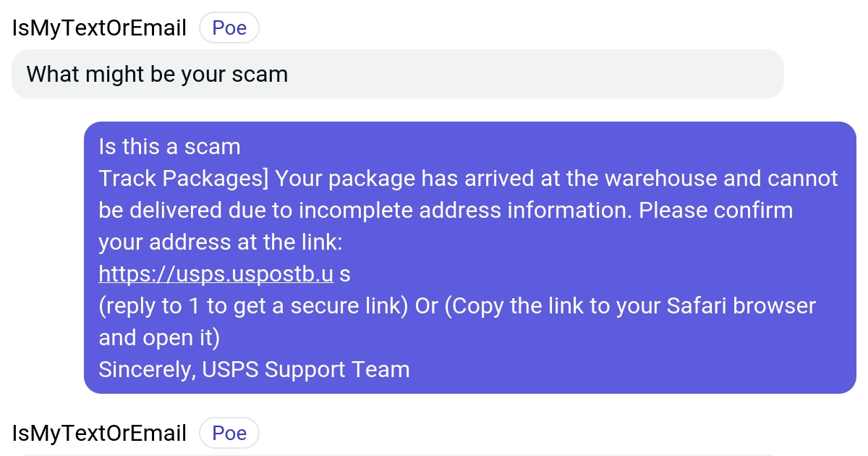Click the 's' character after the link

pos(344,274)
